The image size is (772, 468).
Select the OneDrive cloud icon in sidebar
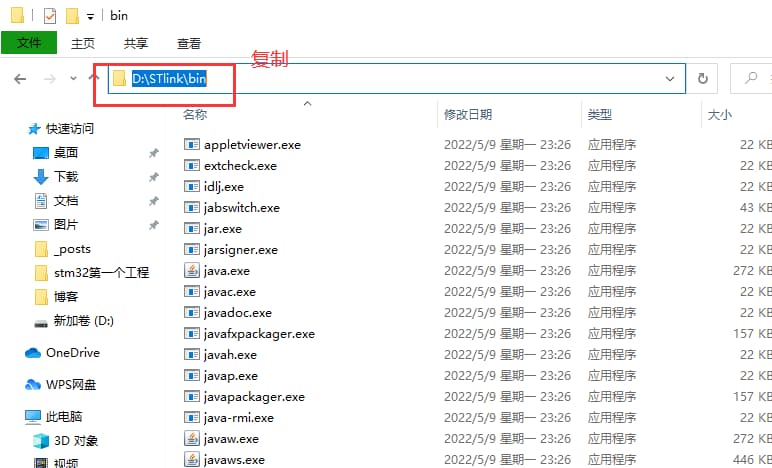click(33, 353)
